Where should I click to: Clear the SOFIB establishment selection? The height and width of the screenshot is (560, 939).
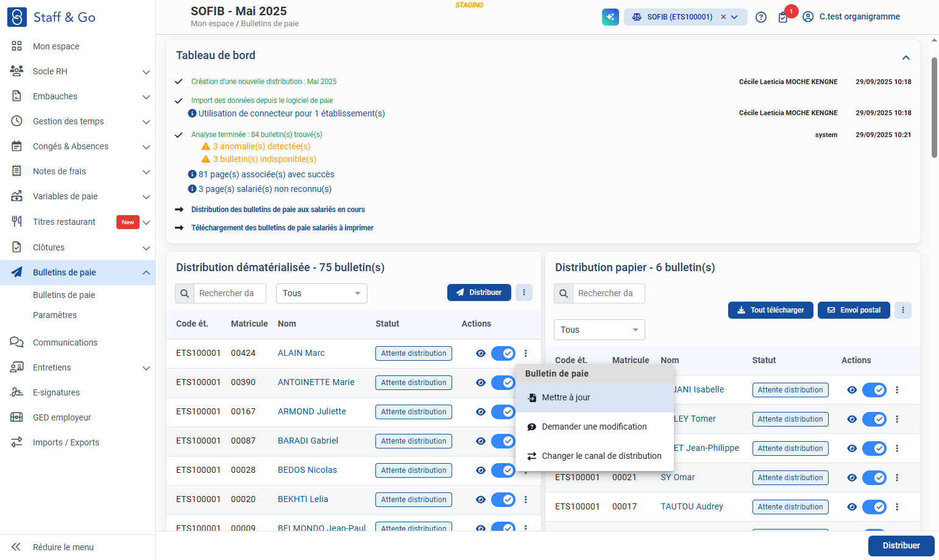point(723,17)
